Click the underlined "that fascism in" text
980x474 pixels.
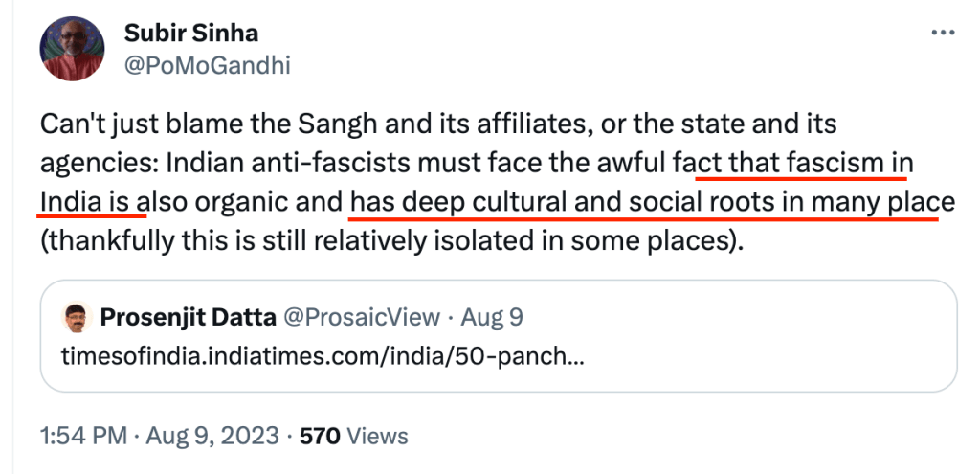pos(802,164)
